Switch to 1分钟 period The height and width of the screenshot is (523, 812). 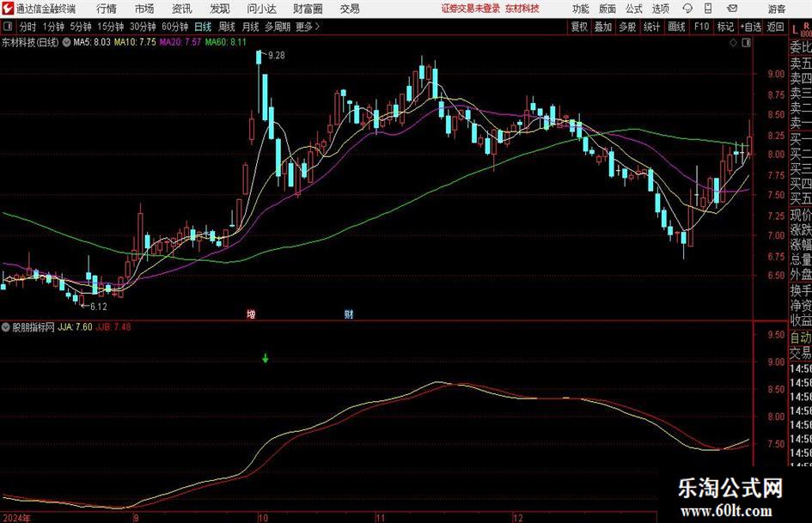coord(53,27)
